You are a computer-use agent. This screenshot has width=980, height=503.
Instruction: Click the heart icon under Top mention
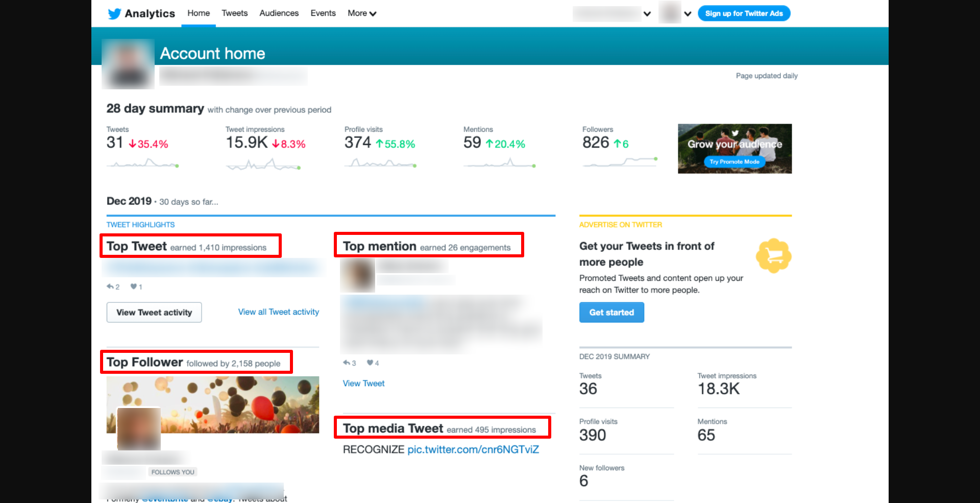coord(370,363)
